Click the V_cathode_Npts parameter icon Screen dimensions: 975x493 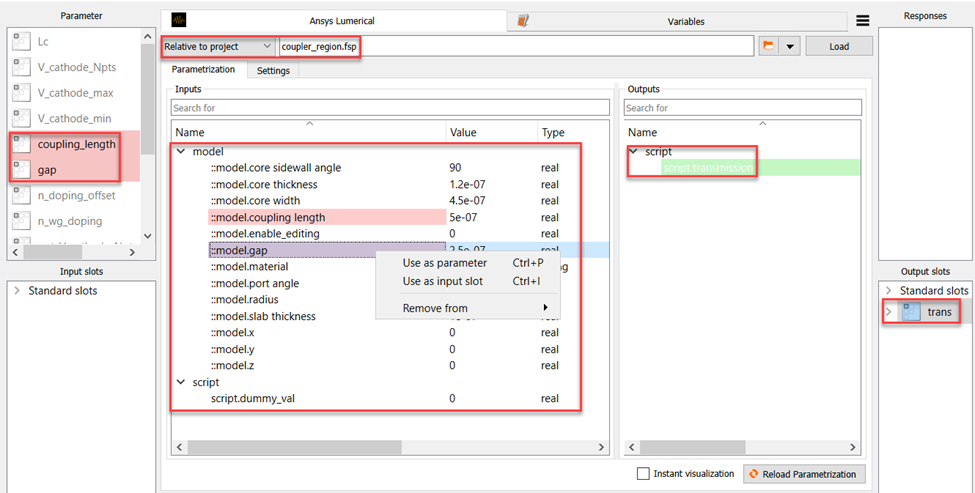[21, 67]
